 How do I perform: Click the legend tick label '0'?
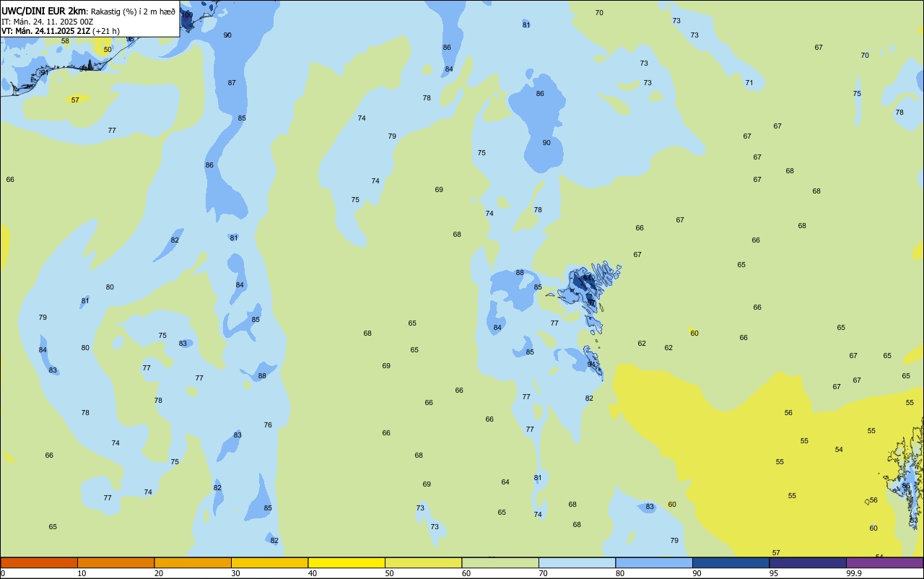coord(3,573)
